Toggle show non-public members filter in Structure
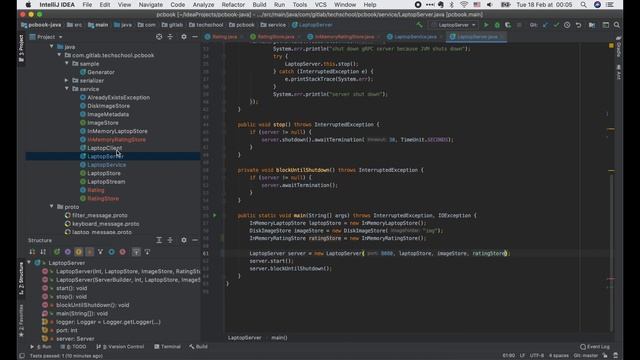640x360 pixels. click(89, 252)
